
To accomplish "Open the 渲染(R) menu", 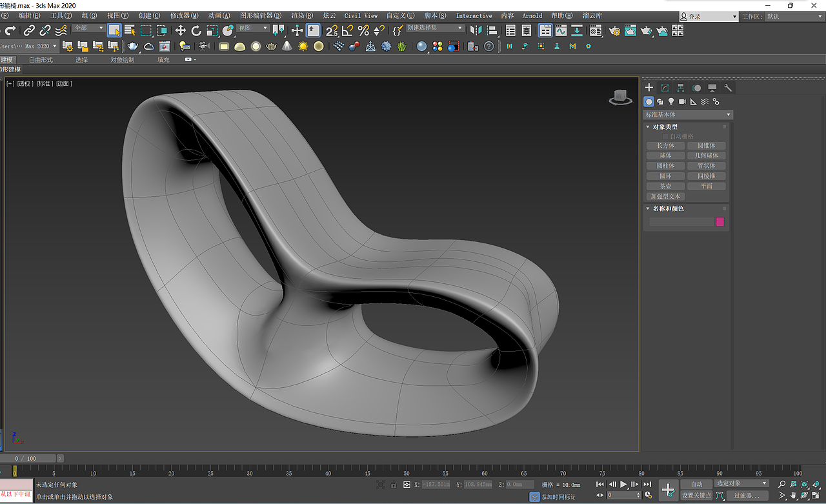I will 302,15.
